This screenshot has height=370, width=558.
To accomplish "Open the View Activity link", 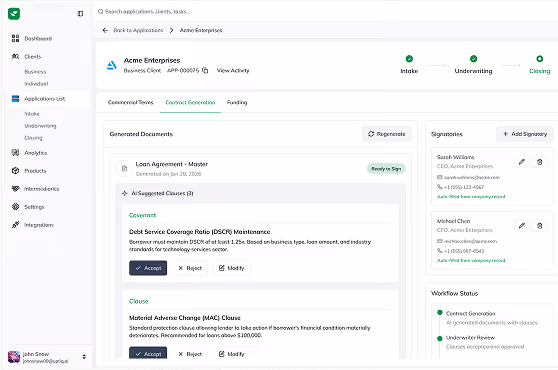I will coord(233,70).
